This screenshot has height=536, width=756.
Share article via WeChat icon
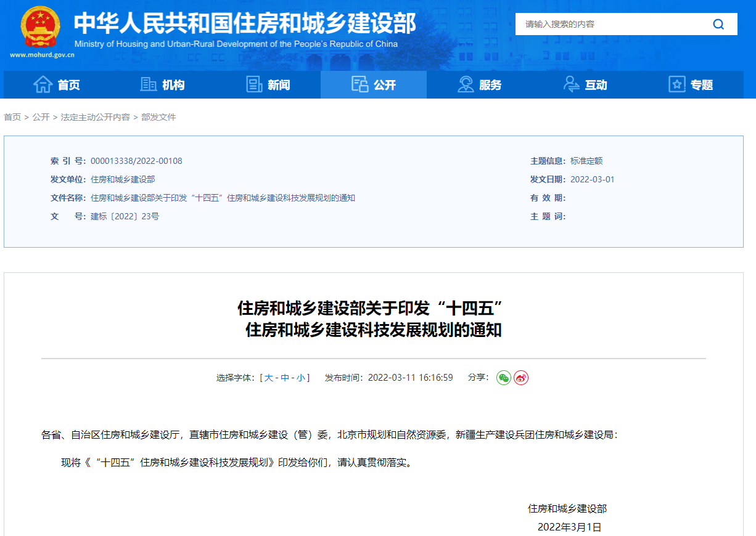504,378
